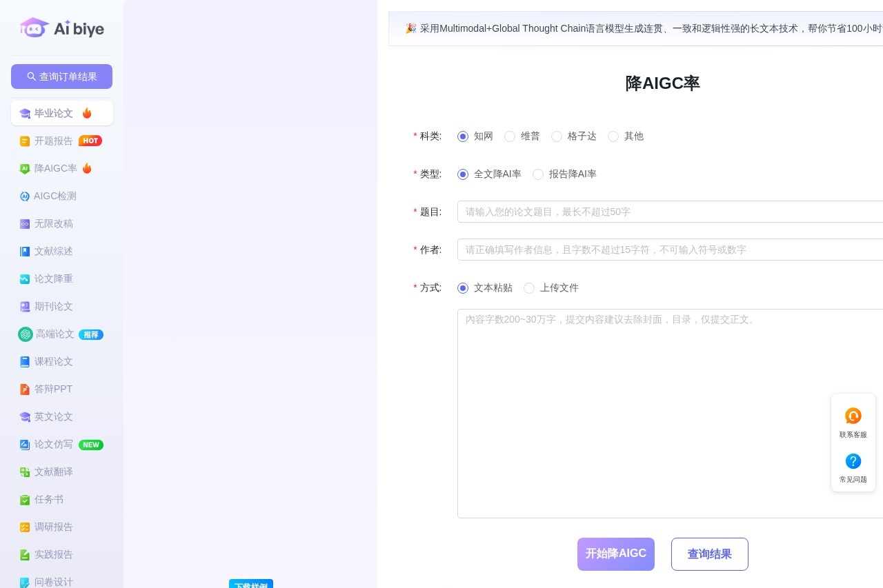Click the Ai biye logo
Viewport: 883px width, 588px height.
click(x=61, y=28)
